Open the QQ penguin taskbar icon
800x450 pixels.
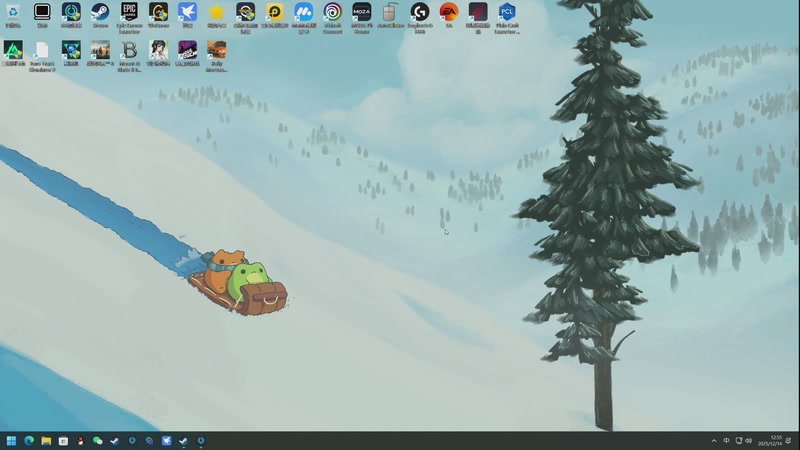pyautogui.click(x=80, y=440)
